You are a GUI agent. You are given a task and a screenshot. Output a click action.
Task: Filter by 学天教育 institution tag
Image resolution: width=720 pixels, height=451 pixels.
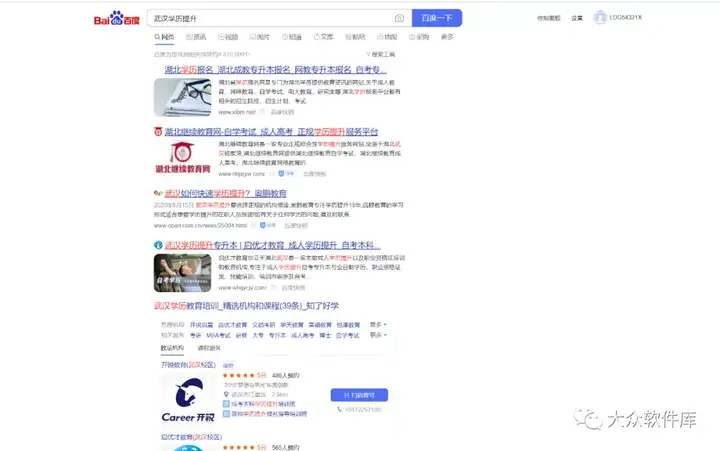point(292,325)
